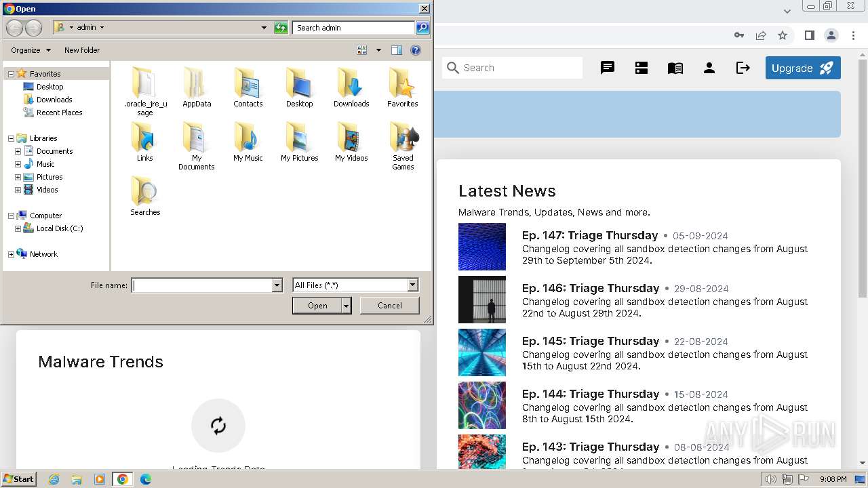Toggle the Chrome side panel icon
Viewport: 868px width, 488px height.
click(x=809, y=35)
